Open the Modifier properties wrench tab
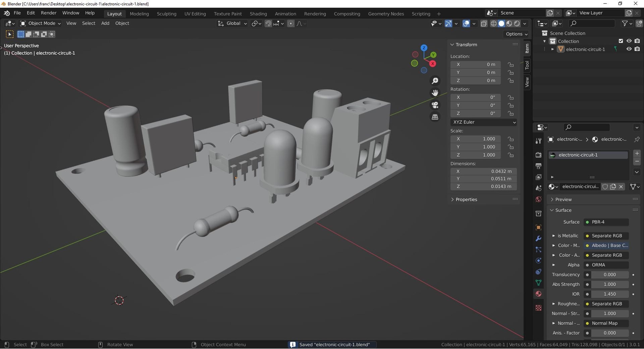The height and width of the screenshot is (349, 644). click(538, 238)
